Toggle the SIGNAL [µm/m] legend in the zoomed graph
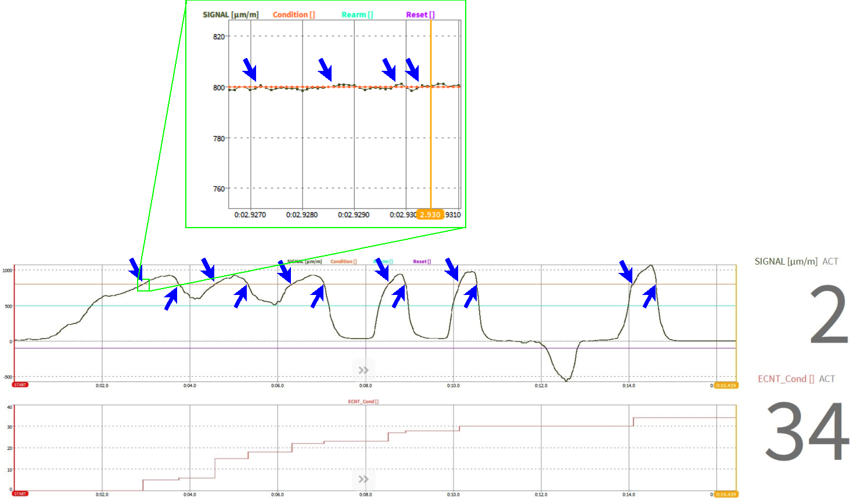 pos(231,15)
